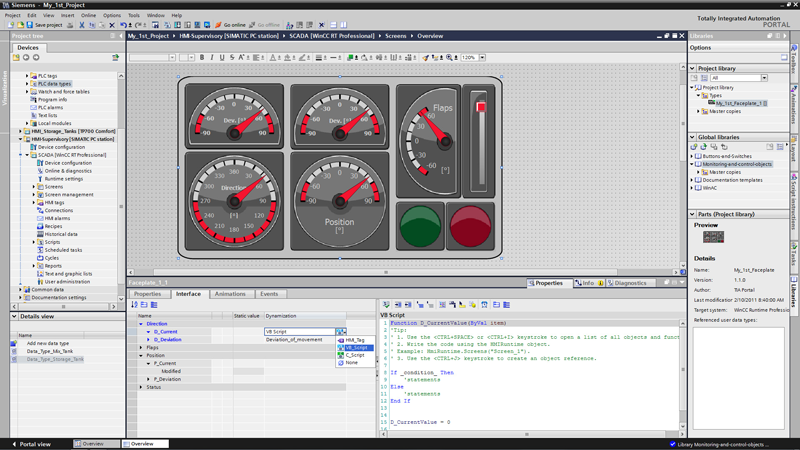Expand the PLC tags tree node
The width and height of the screenshot is (800, 450).
click(x=27, y=76)
